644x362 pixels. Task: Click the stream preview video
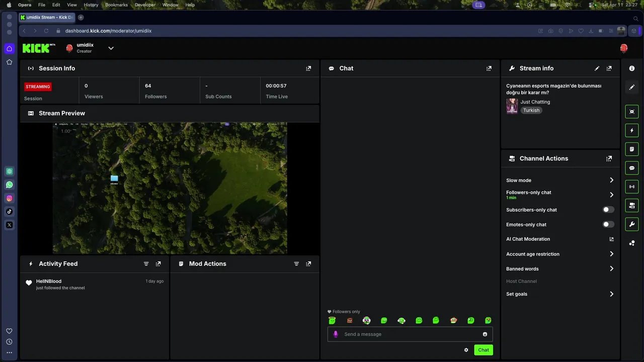170,188
